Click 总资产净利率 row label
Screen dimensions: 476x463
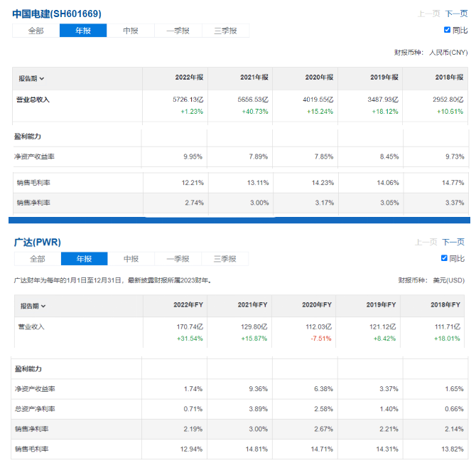click(35, 409)
